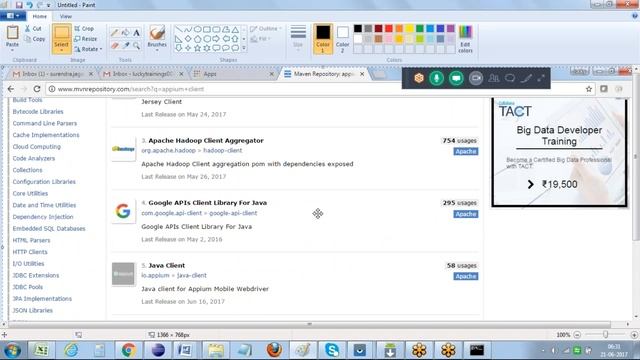Choose the Right arrow shape

[216, 39]
